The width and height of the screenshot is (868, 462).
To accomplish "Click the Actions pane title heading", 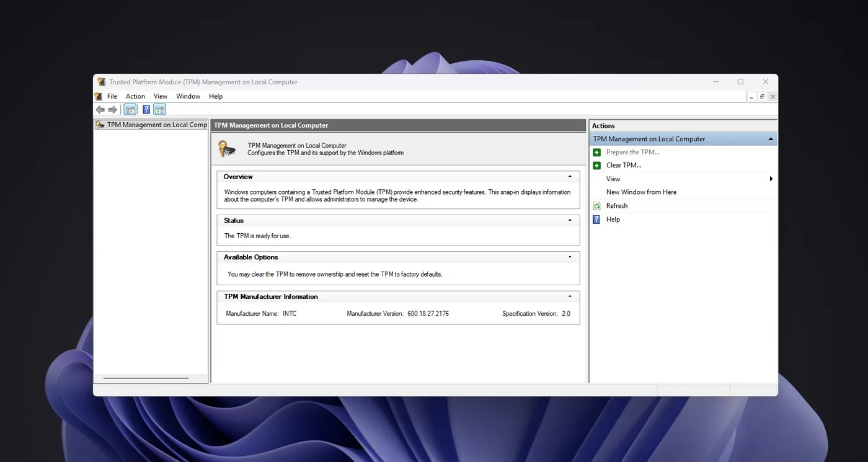I will tap(603, 126).
